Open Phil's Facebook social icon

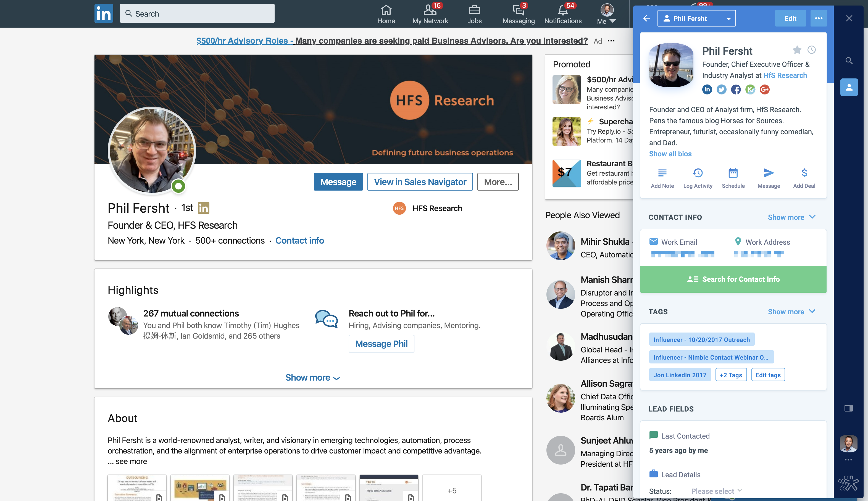(736, 89)
